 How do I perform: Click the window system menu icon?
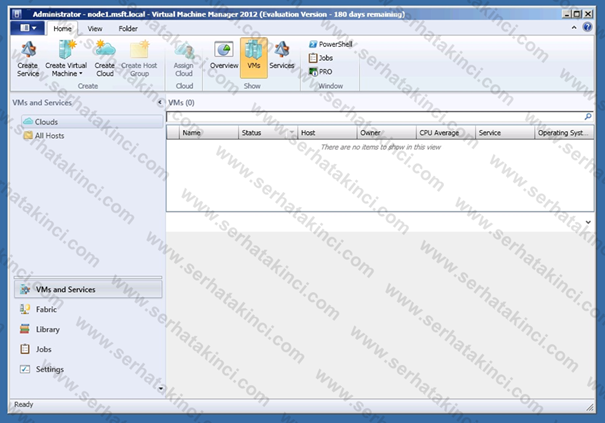[x=17, y=14]
